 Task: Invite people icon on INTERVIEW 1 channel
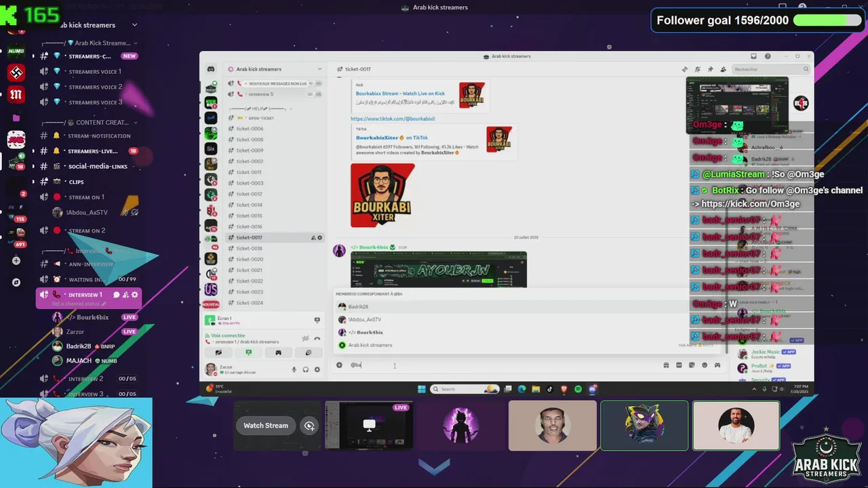[125, 295]
